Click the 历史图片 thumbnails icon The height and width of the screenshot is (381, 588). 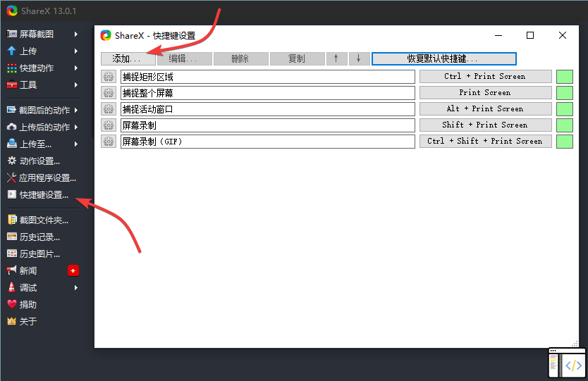12,254
